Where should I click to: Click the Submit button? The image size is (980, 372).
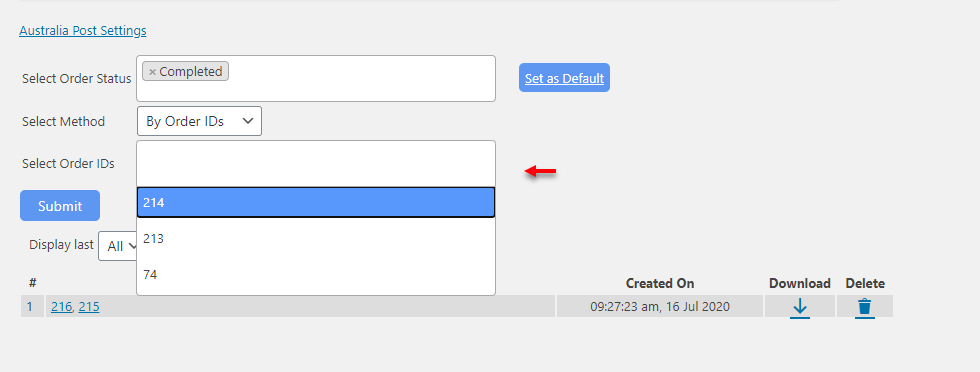60,206
